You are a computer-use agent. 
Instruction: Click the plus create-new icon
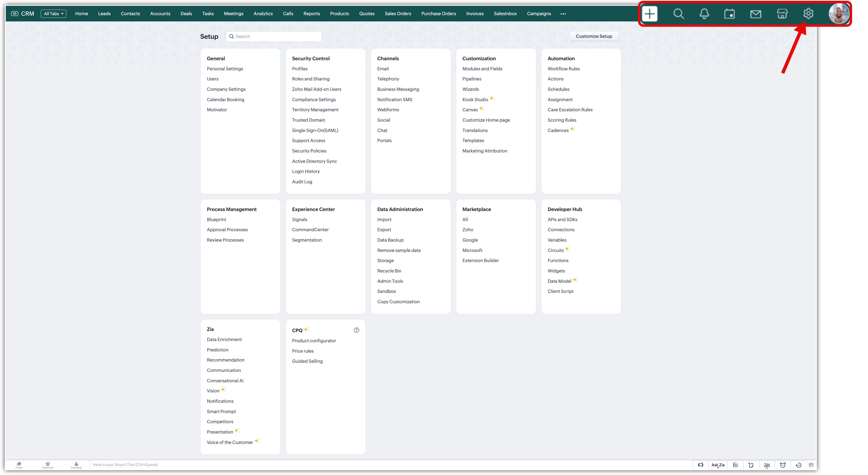tap(650, 14)
